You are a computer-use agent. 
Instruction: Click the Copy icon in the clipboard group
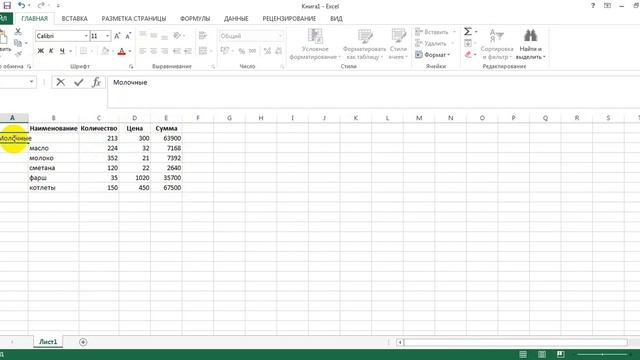[x=18, y=43]
